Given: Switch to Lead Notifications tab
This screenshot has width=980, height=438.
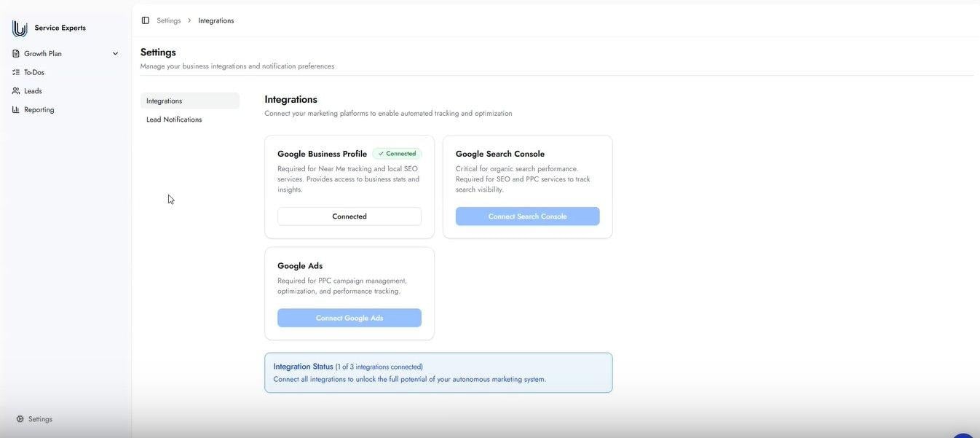Looking at the screenshot, I should coord(174,120).
